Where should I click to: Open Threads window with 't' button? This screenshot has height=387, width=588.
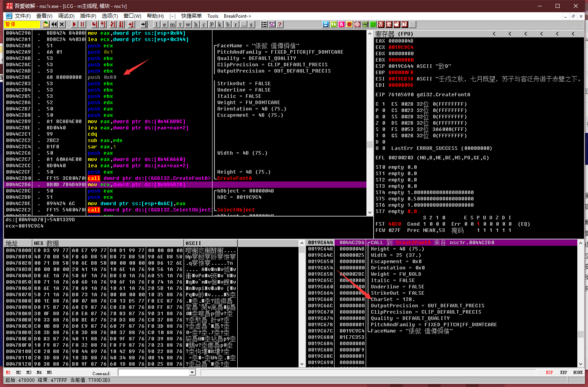point(180,24)
